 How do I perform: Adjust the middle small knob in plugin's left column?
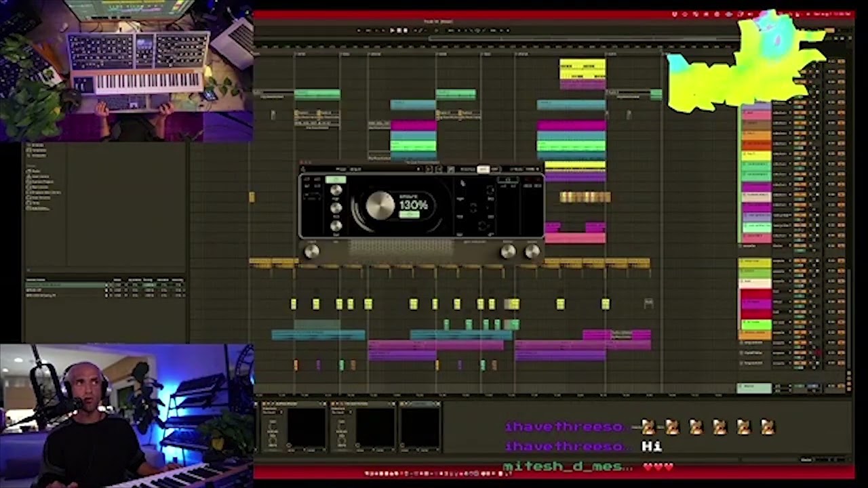click(336, 209)
